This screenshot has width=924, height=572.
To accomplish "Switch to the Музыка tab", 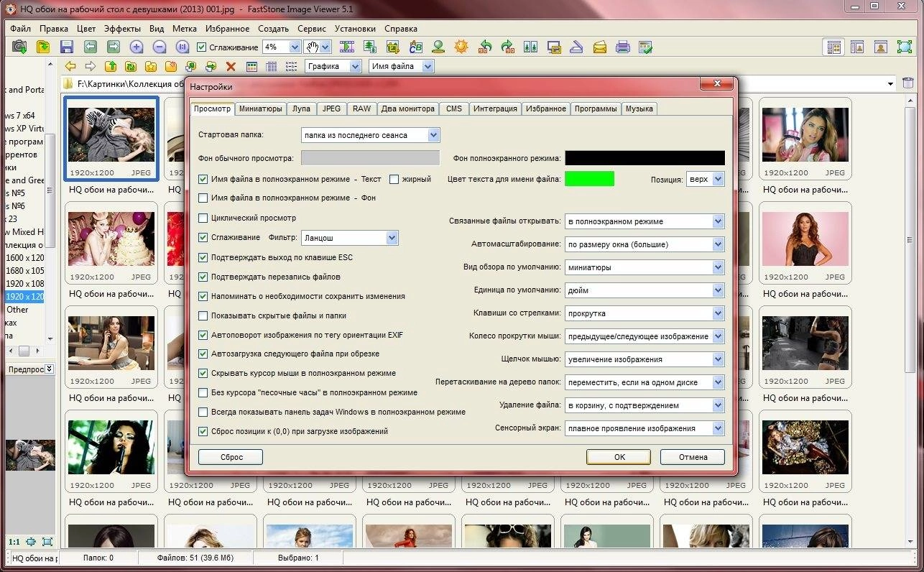I will click(x=639, y=109).
